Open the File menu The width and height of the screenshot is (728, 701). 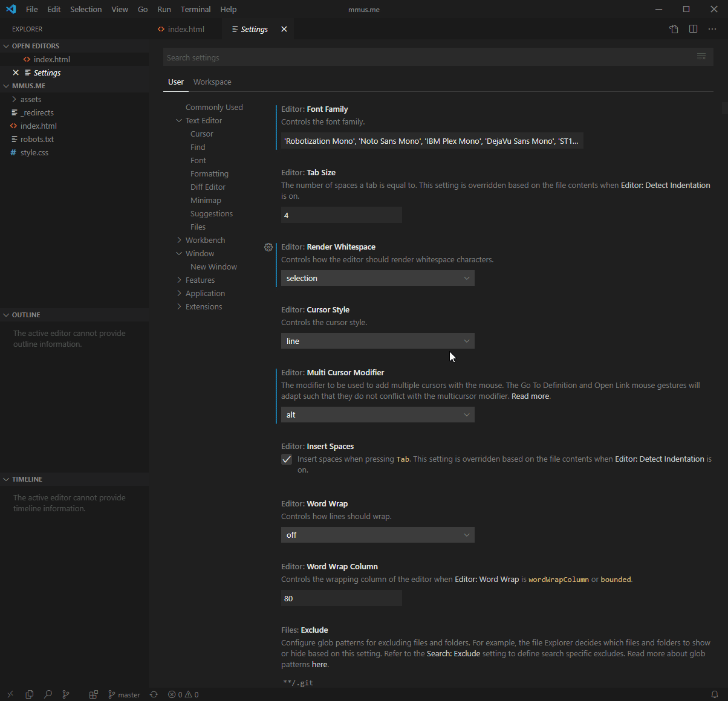click(32, 9)
